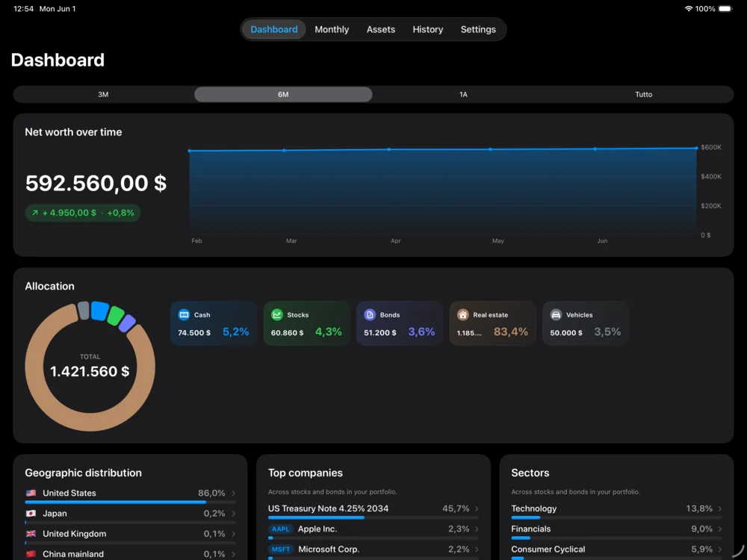Expand the Consumer Cyclical sector chevron

click(720, 549)
